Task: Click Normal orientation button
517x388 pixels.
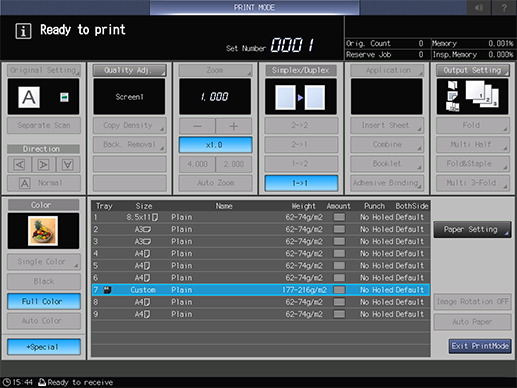Action: (44, 183)
